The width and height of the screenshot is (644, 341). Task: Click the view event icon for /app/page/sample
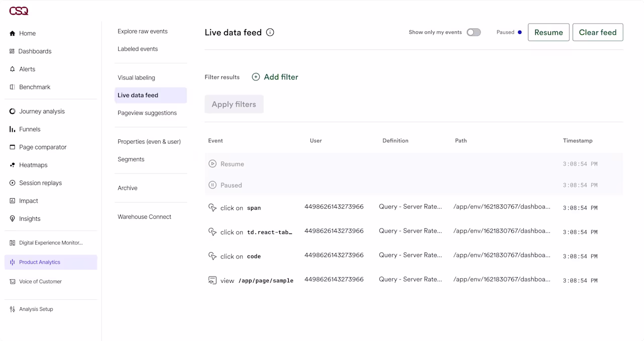click(212, 280)
